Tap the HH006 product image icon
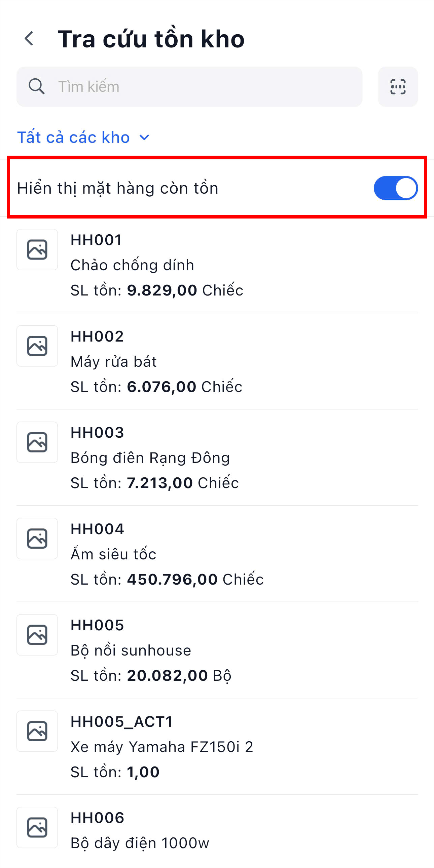Viewport: 434px width, 868px height. pos(37,828)
